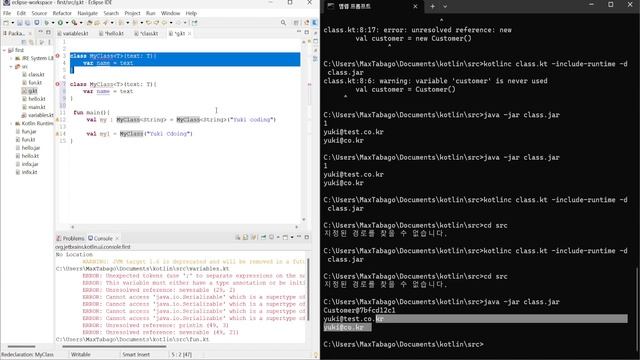
Task: Open the New dropdown arrow in toolbar
Action: 13,23
